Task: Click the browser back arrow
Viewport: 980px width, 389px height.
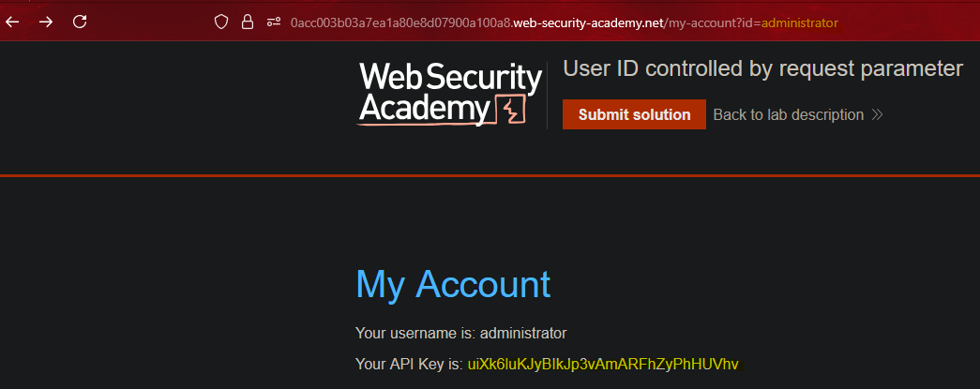Action: click(12, 21)
